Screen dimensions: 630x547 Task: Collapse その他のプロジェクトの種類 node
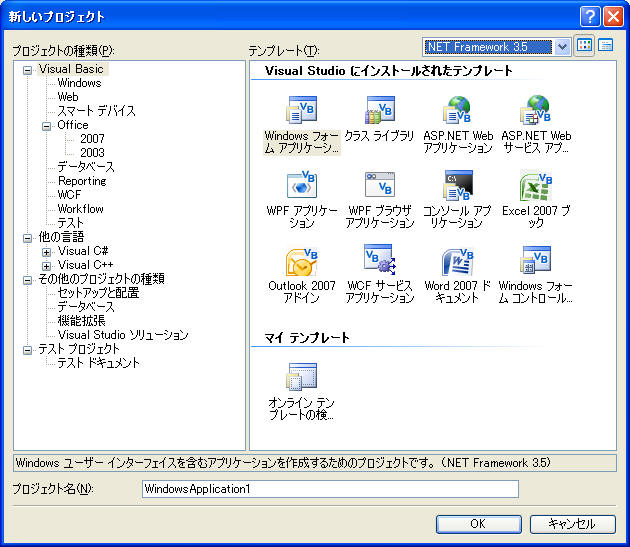[27, 280]
